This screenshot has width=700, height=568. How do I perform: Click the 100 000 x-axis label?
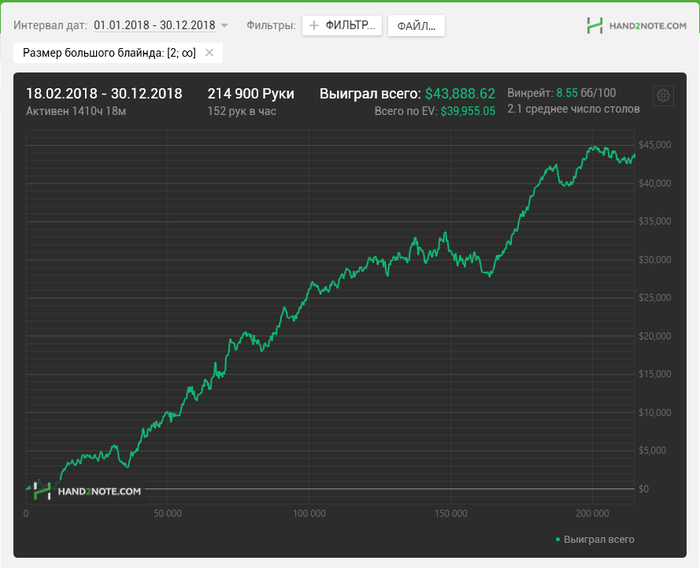tap(309, 514)
